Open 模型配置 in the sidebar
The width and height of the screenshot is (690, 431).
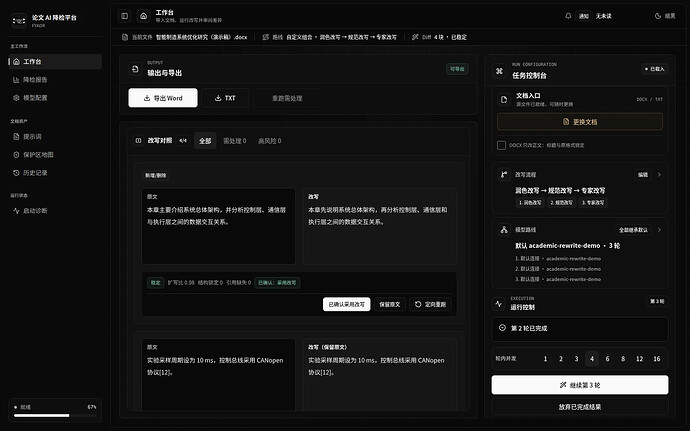click(55, 98)
